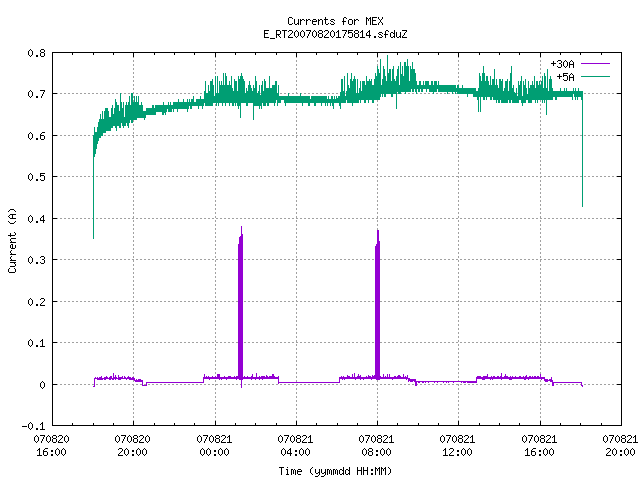Click the 0.7 y-axis tick value
Screen dimensions: 640x480
(36, 94)
